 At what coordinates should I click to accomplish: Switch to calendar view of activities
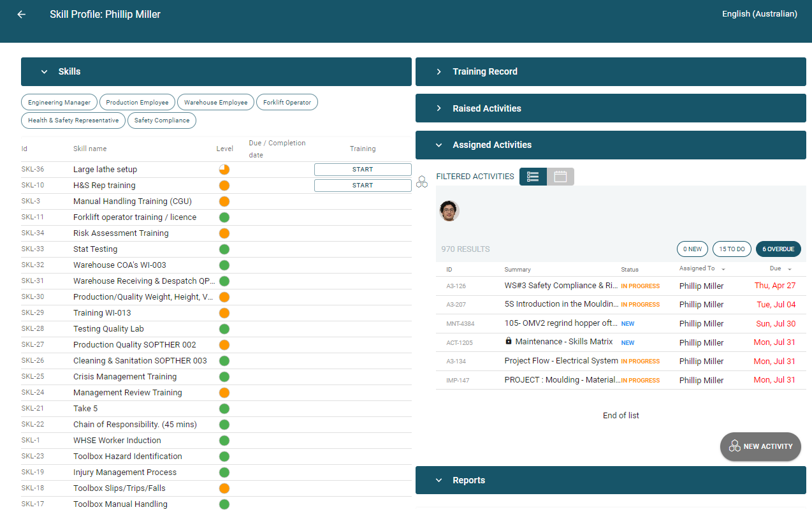560,177
